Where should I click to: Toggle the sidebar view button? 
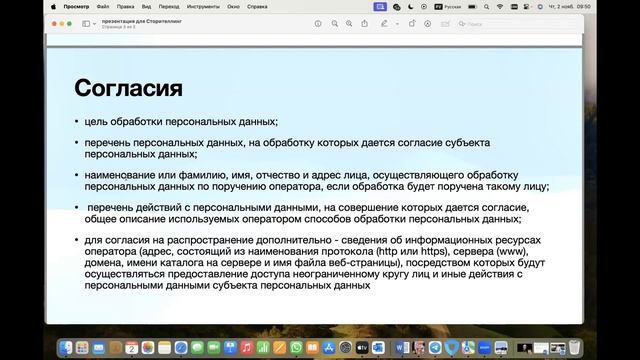click(x=86, y=24)
